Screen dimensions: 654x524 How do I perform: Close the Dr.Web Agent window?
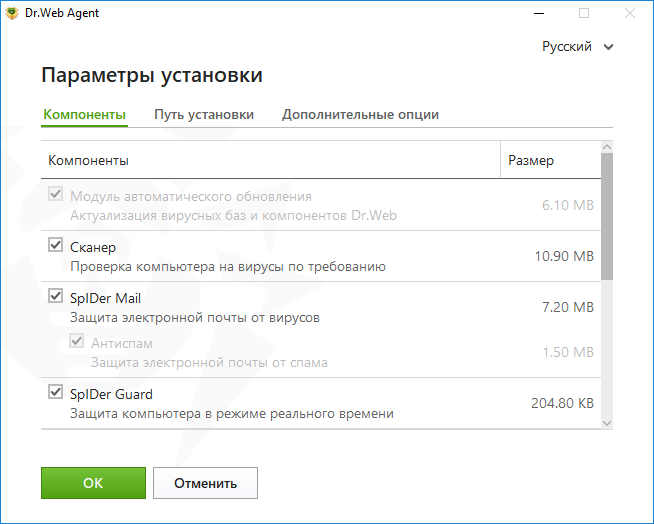630,13
